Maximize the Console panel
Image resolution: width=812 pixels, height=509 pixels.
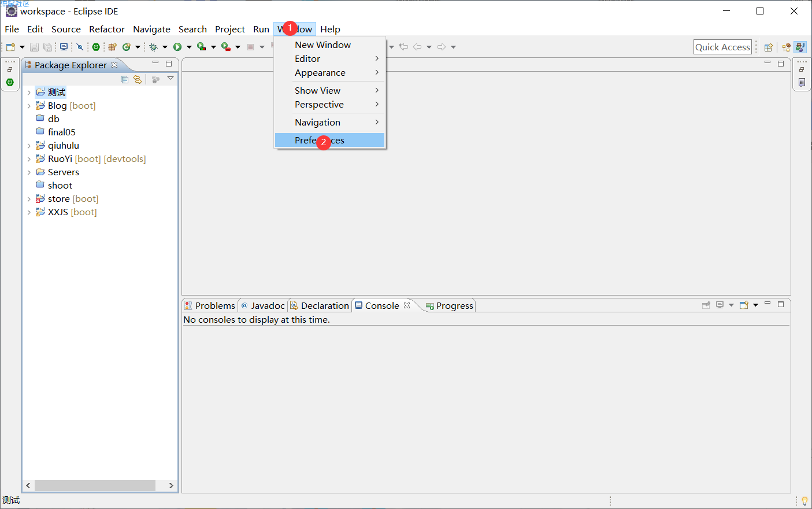(781, 304)
